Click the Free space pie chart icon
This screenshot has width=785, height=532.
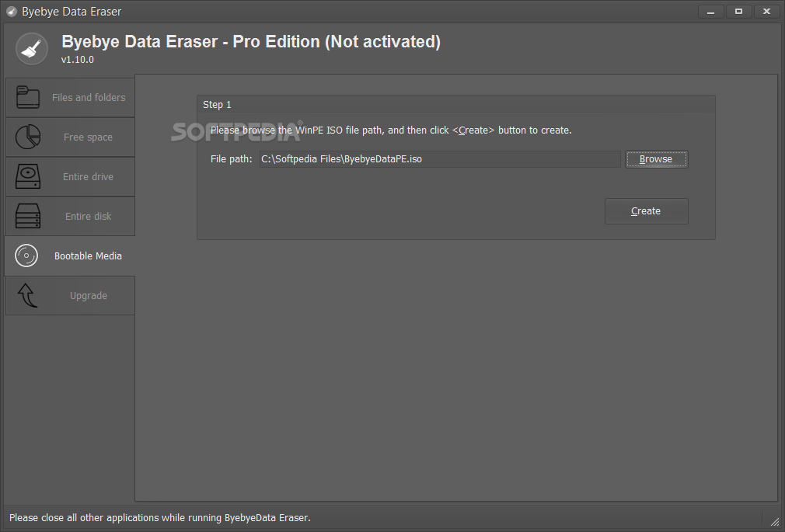click(x=27, y=137)
